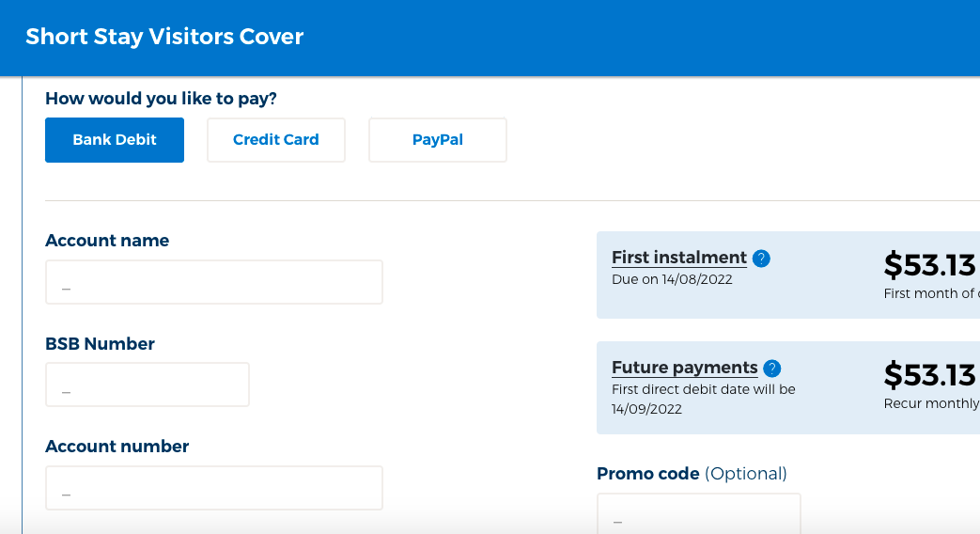Select Bank Debit payment method
Screen dimensions: 980x534
pyautogui.click(x=115, y=140)
